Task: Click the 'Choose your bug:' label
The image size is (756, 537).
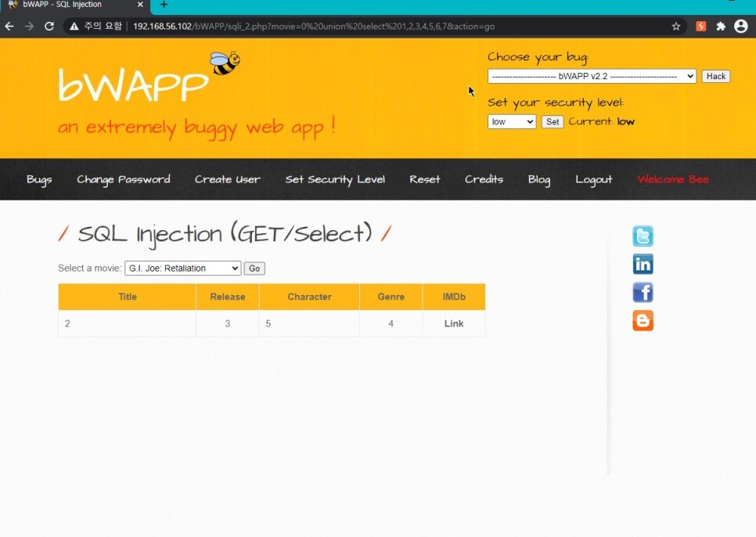Action: (x=538, y=58)
